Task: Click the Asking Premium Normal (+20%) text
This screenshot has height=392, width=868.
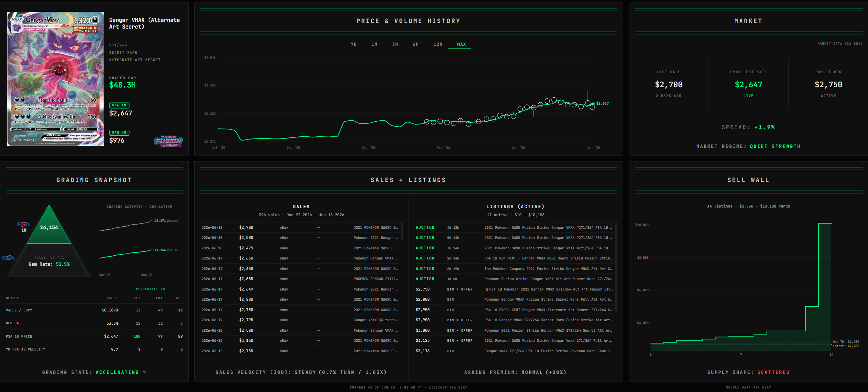Action: (515, 372)
